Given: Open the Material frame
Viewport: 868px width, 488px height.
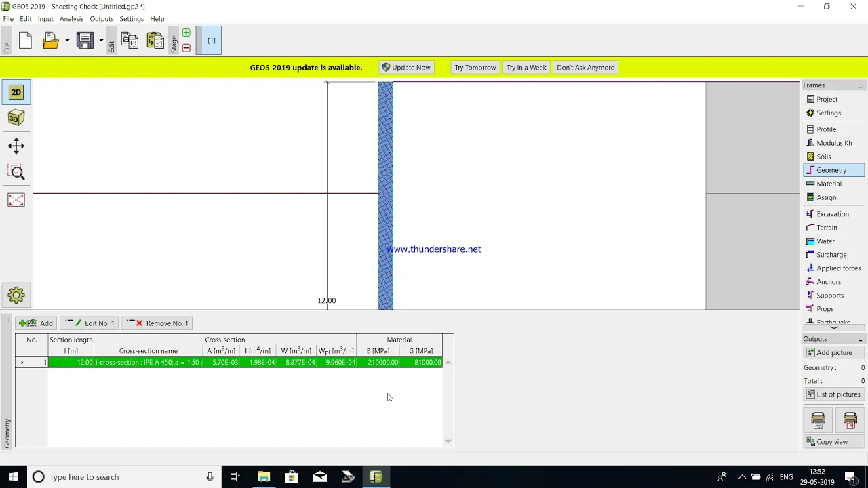Looking at the screenshot, I should [834, 184].
